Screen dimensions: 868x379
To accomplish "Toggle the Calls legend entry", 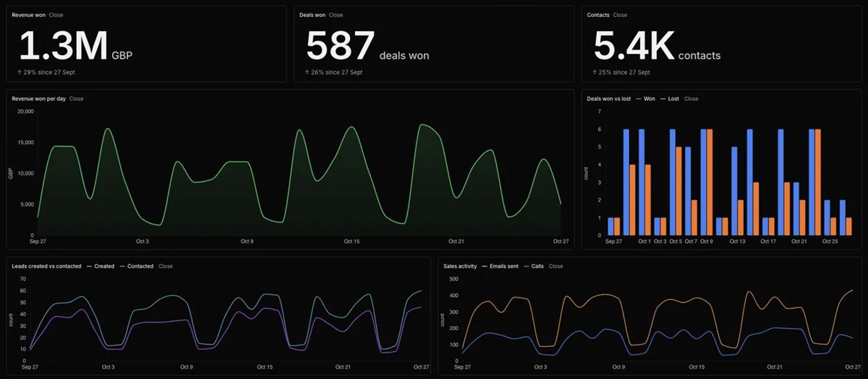I will coord(534,266).
